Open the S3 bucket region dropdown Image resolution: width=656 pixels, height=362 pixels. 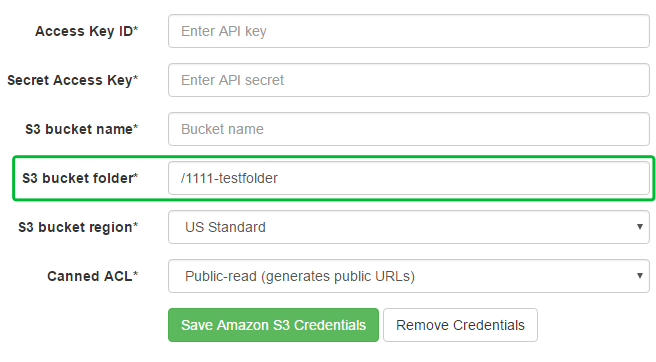409,227
